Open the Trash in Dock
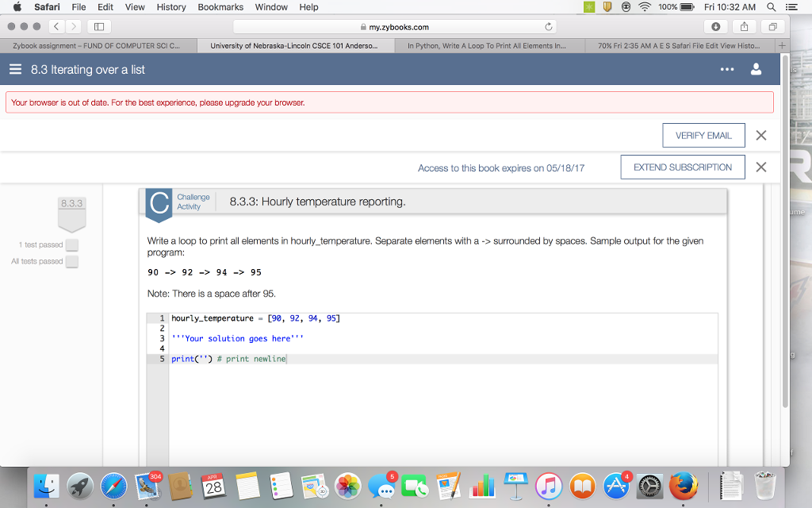Screen dimensions: 812x508 point(765,486)
